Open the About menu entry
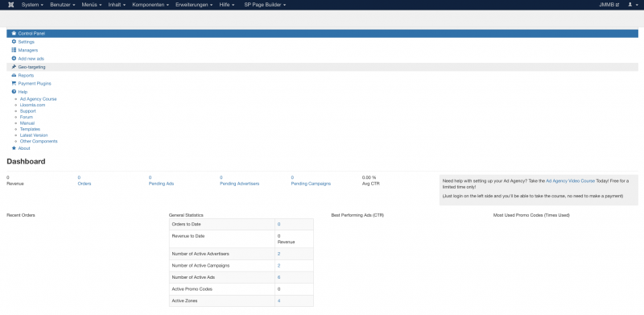The width and height of the screenshot is (644, 315). [x=24, y=148]
